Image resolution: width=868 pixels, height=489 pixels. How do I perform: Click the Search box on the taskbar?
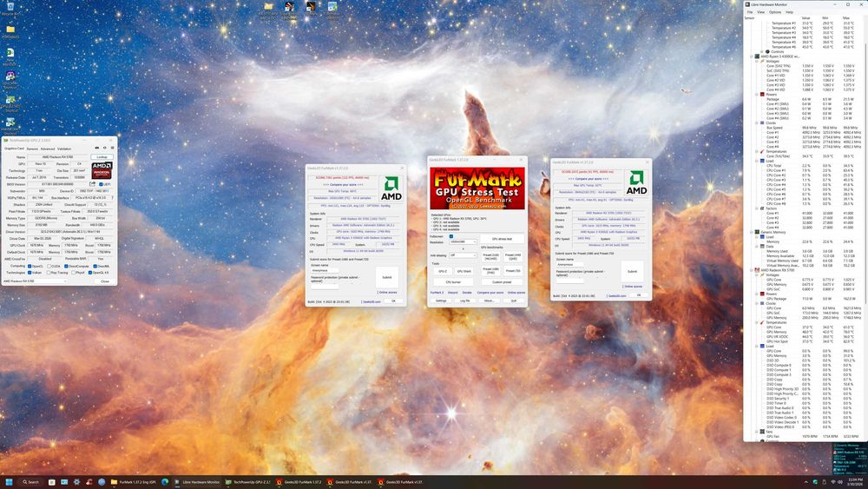31,482
